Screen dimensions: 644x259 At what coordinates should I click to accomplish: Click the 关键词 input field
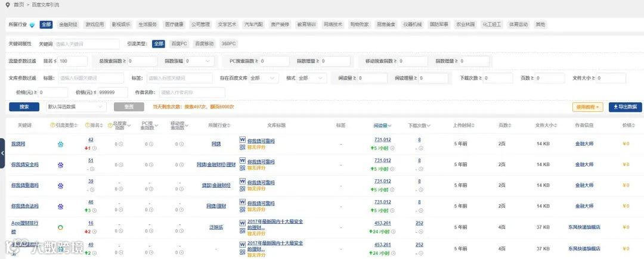[86, 44]
